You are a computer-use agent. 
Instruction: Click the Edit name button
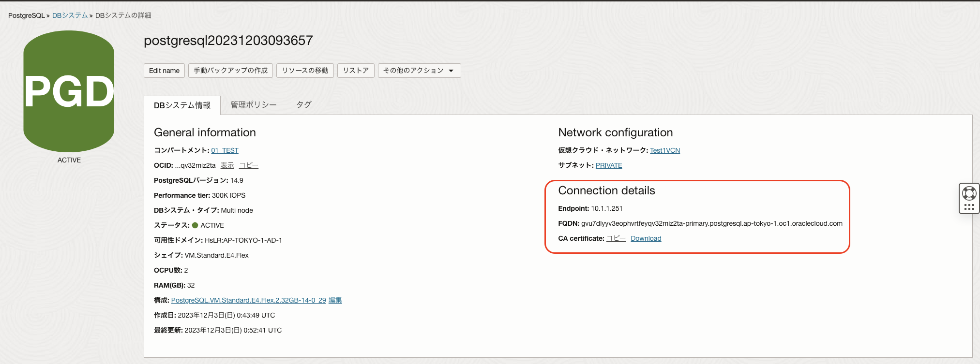pyautogui.click(x=164, y=71)
